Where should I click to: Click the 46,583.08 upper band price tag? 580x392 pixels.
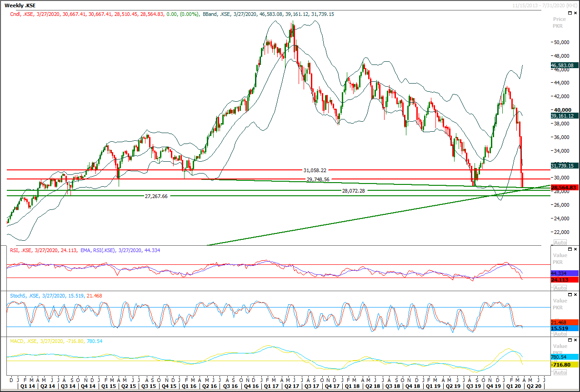coord(564,65)
